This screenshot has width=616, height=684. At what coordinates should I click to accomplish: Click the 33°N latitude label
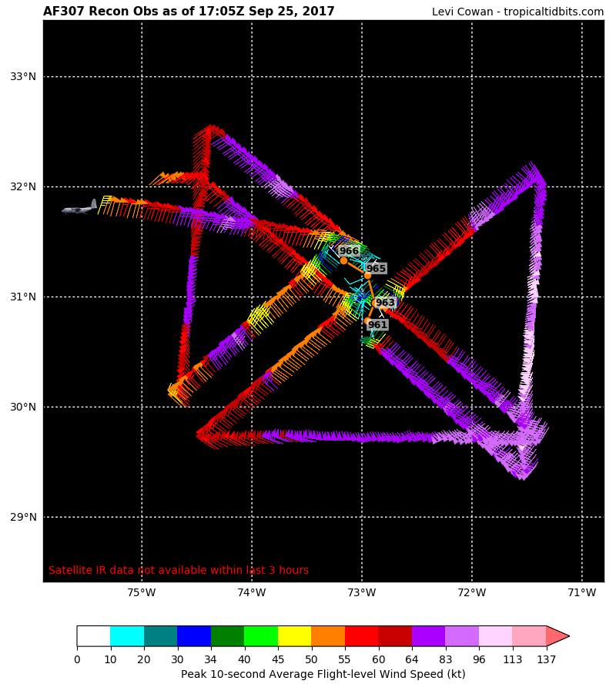tap(23, 77)
